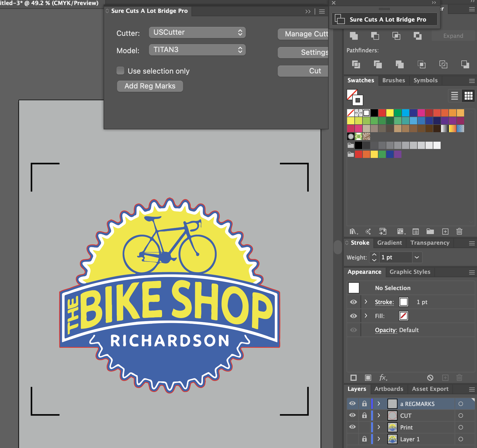The width and height of the screenshot is (477, 448).
Task: Click the stroke Weight value field
Action: (395, 257)
